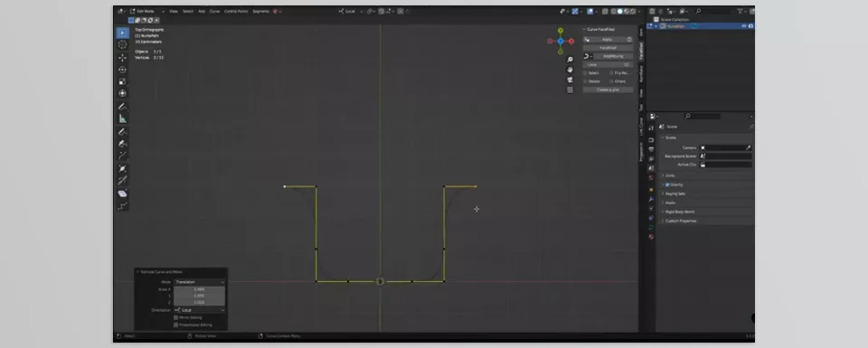This screenshot has width=868, height=348.
Task: Toggle the camera view icon
Action: [571, 80]
